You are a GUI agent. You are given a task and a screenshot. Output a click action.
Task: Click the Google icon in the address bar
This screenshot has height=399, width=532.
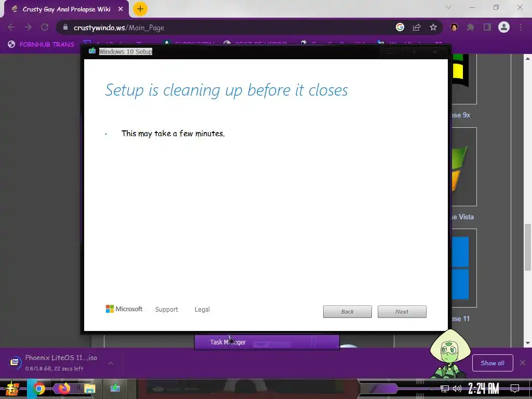click(400, 27)
